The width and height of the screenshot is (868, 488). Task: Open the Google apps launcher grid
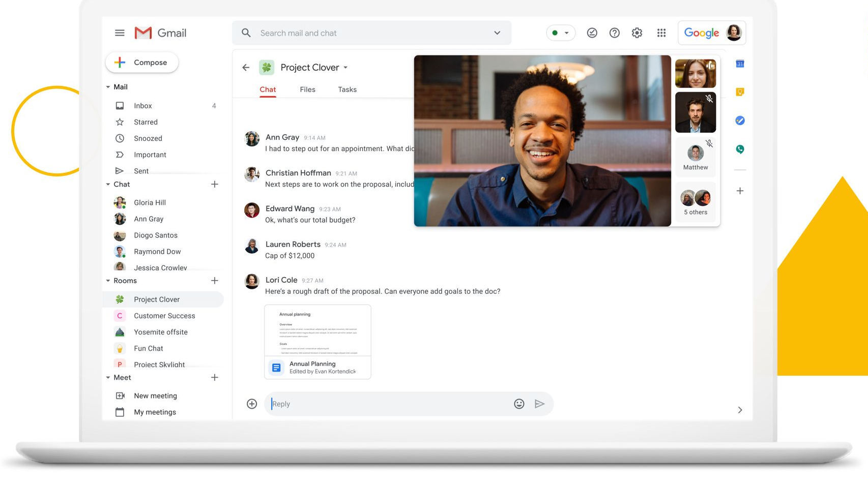(661, 33)
